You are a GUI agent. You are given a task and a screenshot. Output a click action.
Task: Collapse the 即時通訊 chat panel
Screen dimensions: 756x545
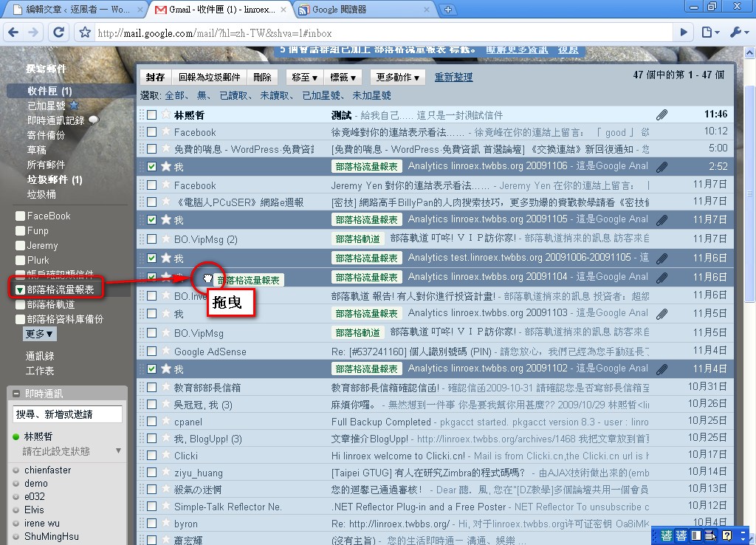pos(16,394)
